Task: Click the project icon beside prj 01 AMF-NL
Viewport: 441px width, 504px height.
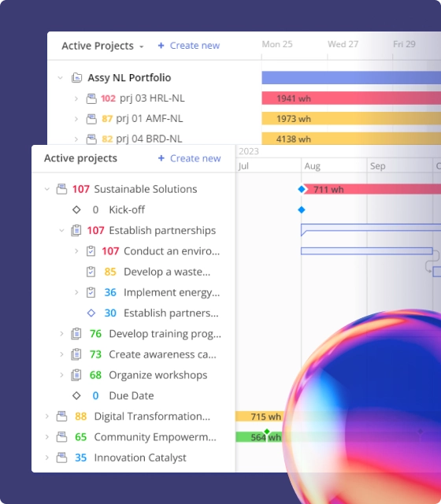Action: pyautogui.click(x=91, y=119)
